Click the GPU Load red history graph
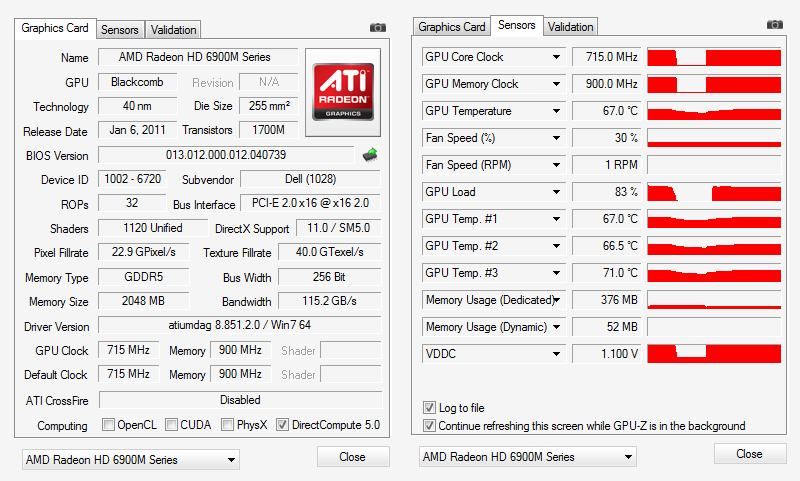This screenshot has width=800, height=481. click(x=714, y=192)
